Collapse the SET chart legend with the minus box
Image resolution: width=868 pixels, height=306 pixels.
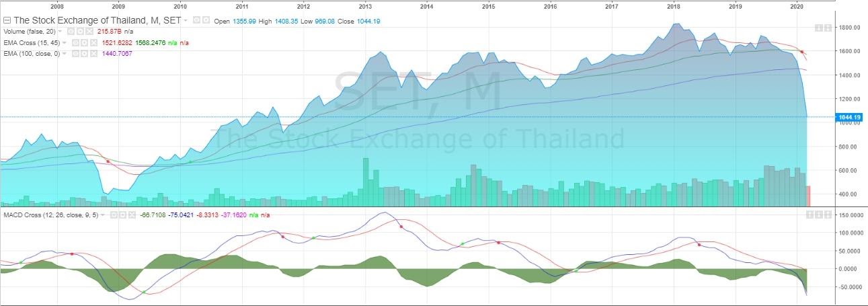pyautogui.click(x=7, y=21)
